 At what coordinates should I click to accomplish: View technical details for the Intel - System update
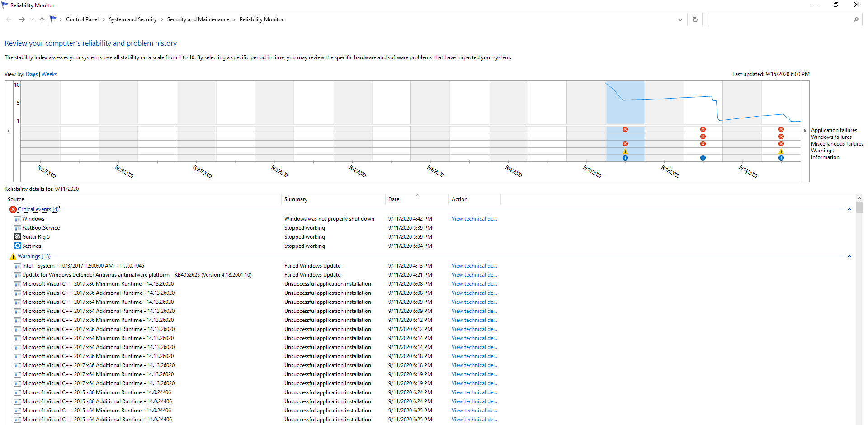(x=474, y=266)
